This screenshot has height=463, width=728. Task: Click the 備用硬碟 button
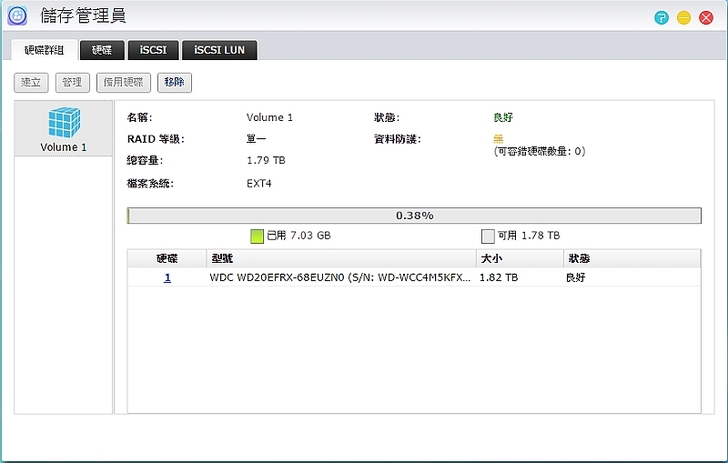pyautogui.click(x=124, y=83)
